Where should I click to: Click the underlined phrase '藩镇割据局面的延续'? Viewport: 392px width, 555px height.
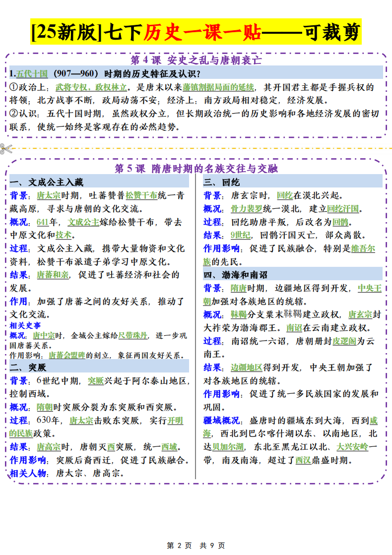pyautogui.click(x=218, y=87)
